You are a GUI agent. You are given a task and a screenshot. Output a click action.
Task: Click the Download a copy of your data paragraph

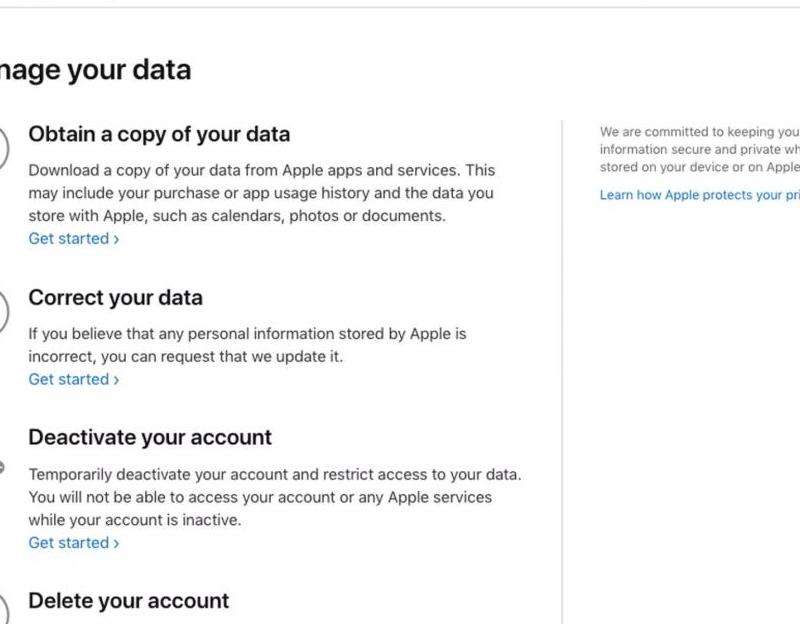coord(261,193)
